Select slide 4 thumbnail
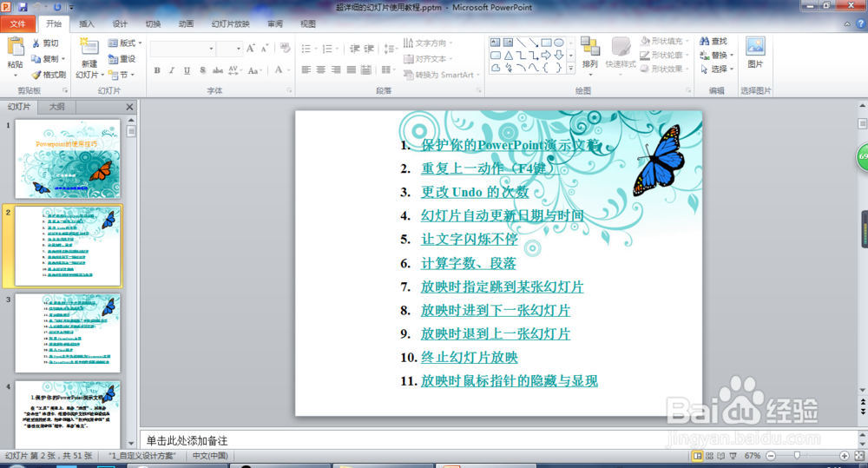The image size is (868, 468). [x=68, y=413]
